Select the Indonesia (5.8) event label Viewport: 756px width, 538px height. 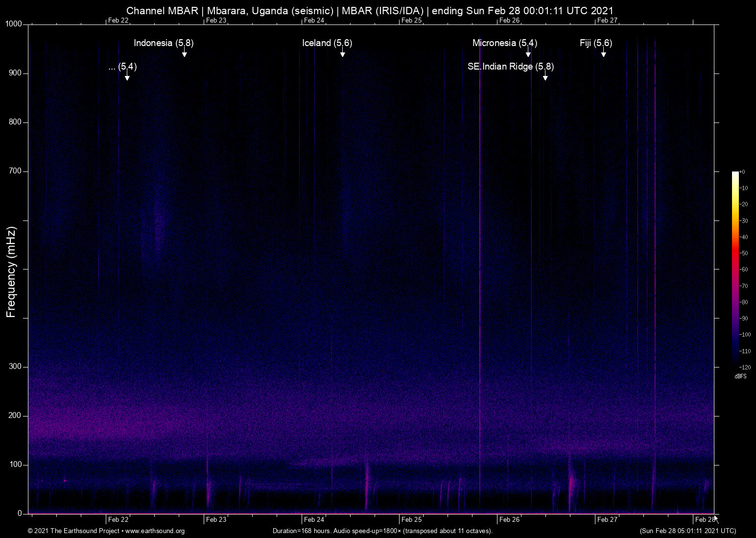click(164, 43)
